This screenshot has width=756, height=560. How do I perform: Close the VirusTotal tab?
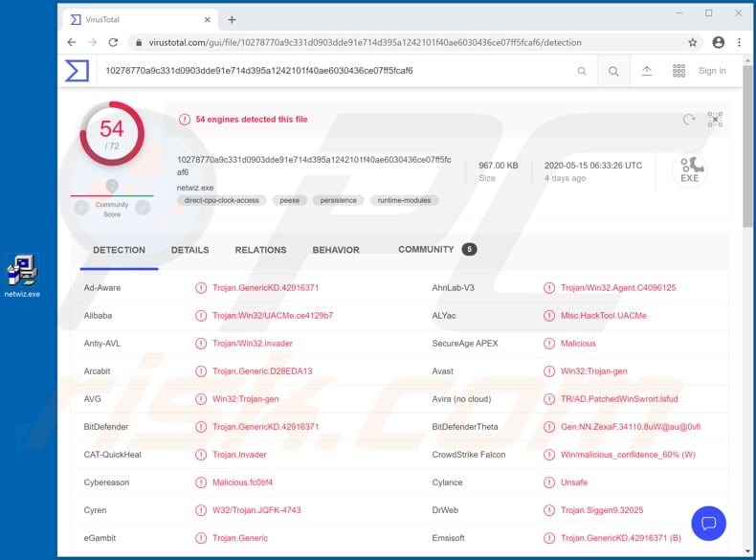[208, 20]
